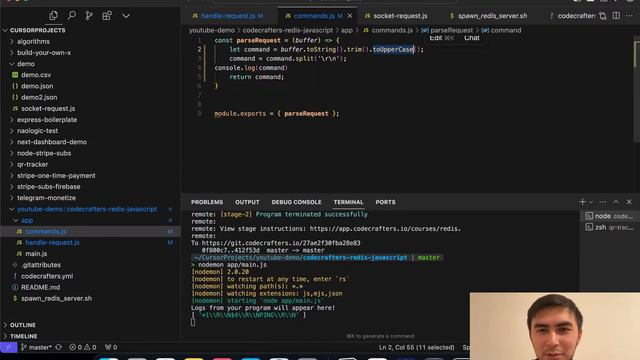Open demo.csv file

(x=36, y=75)
